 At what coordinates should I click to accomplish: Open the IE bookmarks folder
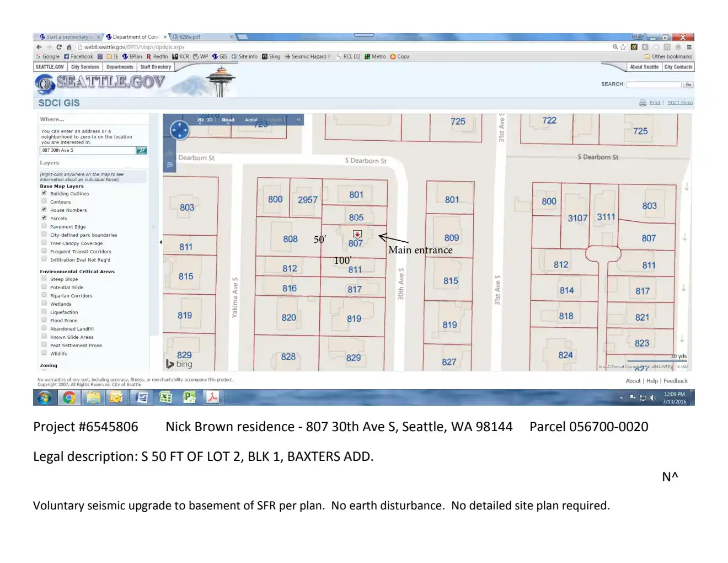coord(113,56)
